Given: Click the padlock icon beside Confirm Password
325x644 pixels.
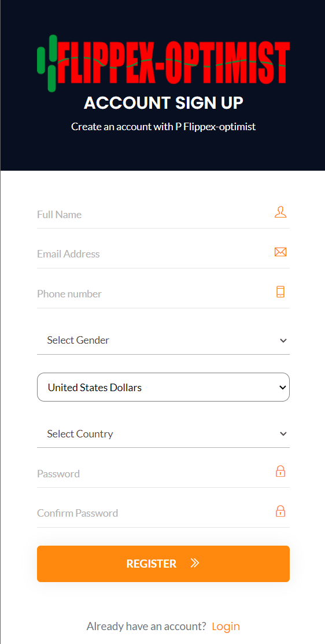Looking at the screenshot, I should [x=280, y=511].
